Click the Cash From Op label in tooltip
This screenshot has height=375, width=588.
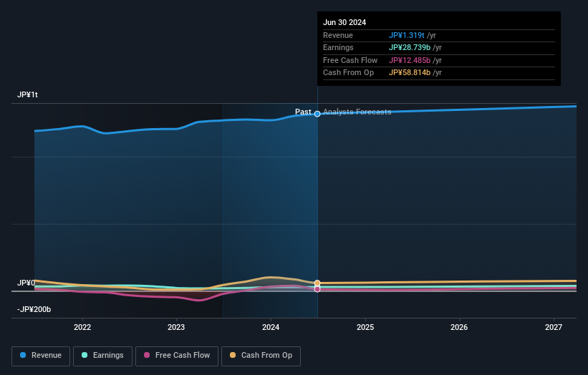tap(348, 73)
